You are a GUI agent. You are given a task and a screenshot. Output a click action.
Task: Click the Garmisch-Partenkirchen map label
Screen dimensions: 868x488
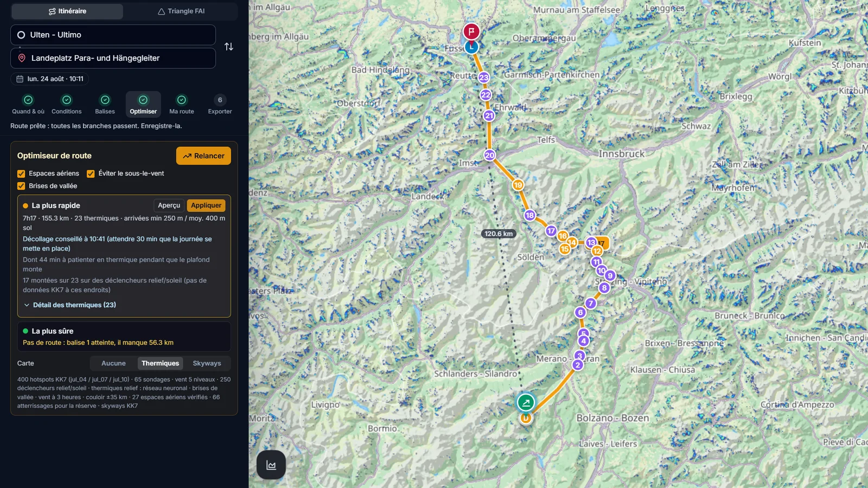click(x=552, y=75)
